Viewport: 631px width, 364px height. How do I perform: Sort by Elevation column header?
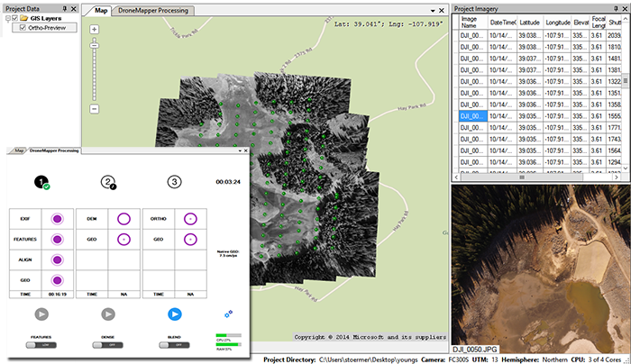tap(581, 23)
